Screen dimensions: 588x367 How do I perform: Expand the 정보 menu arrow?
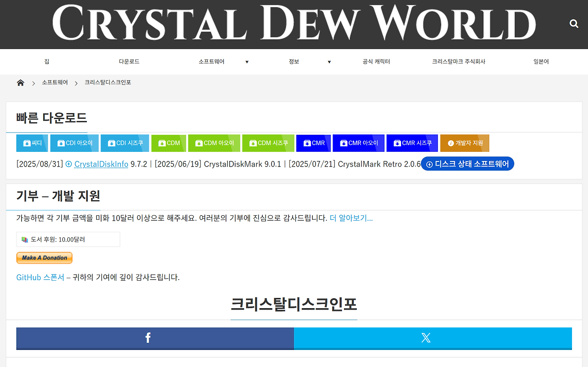329,62
